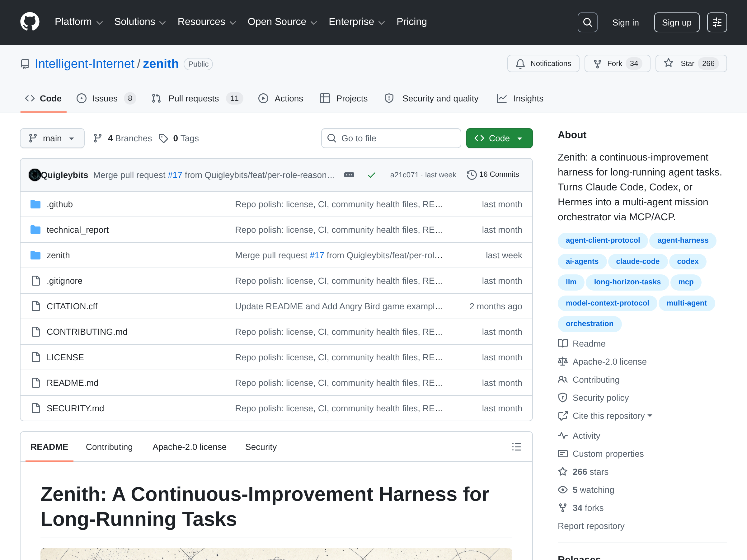Expand the Platform menu
747x560 pixels.
(x=79, y=22)
